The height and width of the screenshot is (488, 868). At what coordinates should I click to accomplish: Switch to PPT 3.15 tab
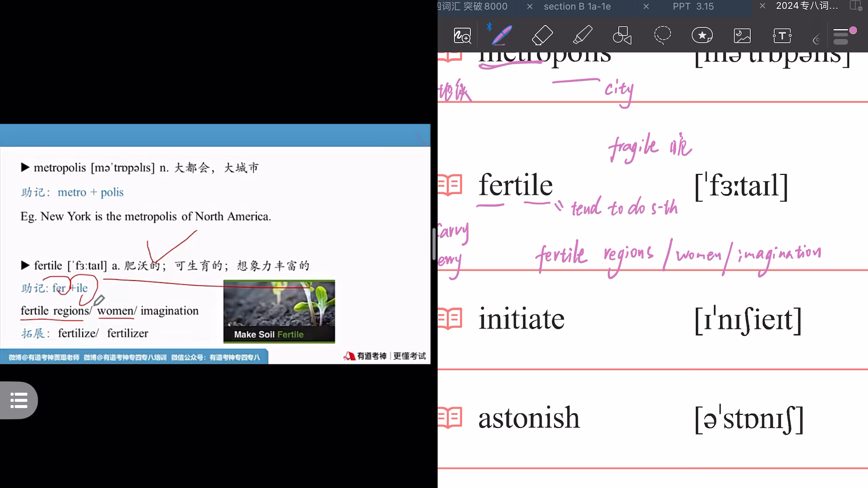[x=693, y=7]
